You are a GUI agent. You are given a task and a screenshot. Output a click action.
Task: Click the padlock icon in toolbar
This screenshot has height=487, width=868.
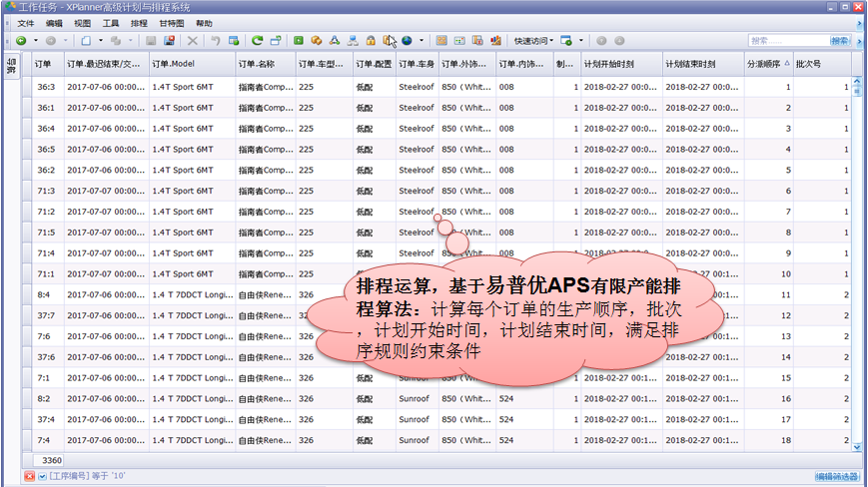tap(371, 41)
